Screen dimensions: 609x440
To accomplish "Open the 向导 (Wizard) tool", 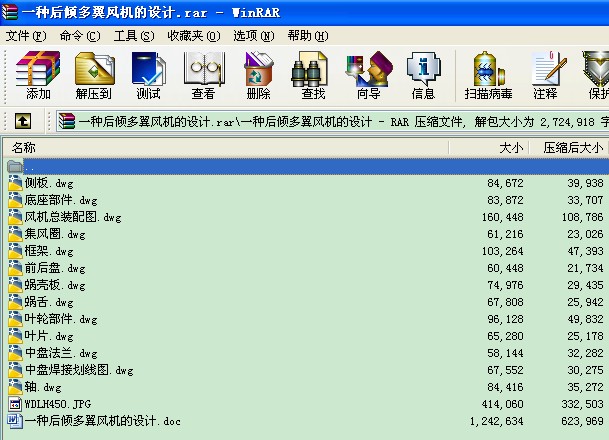I will 368,75.
